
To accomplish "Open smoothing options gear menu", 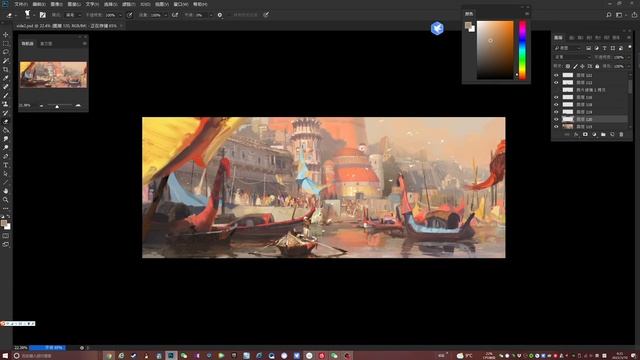I will (220, 15).
